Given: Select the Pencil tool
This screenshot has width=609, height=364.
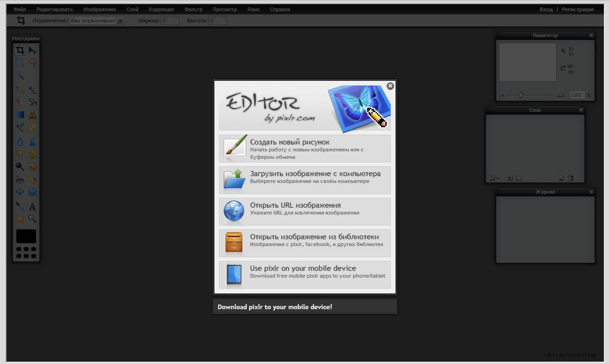Looking at the screenshot, I should 20,89.
